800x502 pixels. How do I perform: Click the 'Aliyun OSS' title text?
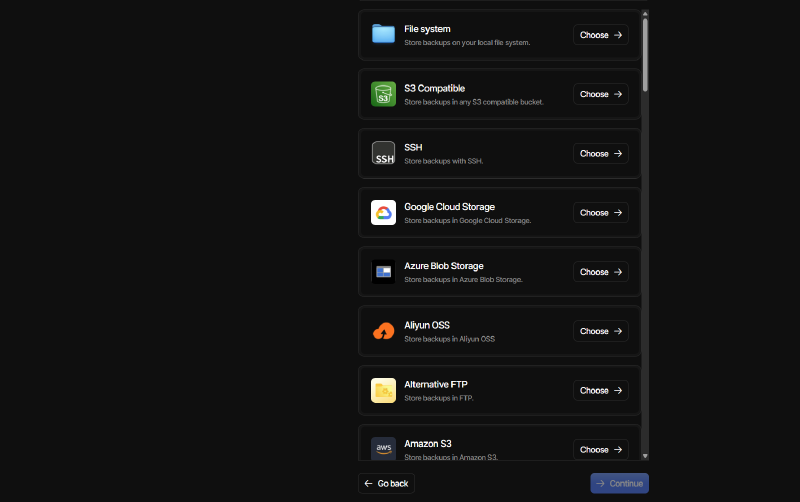(x=427, y=325)
